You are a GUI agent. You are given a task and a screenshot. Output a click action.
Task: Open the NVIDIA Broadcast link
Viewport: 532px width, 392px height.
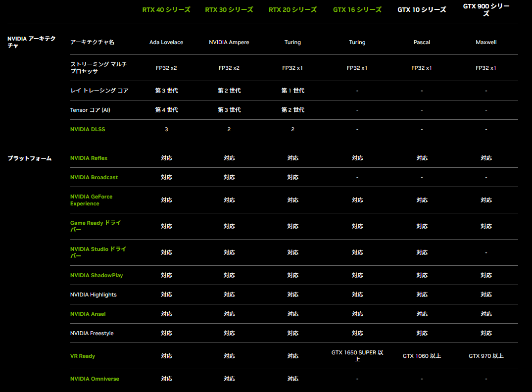94,178
